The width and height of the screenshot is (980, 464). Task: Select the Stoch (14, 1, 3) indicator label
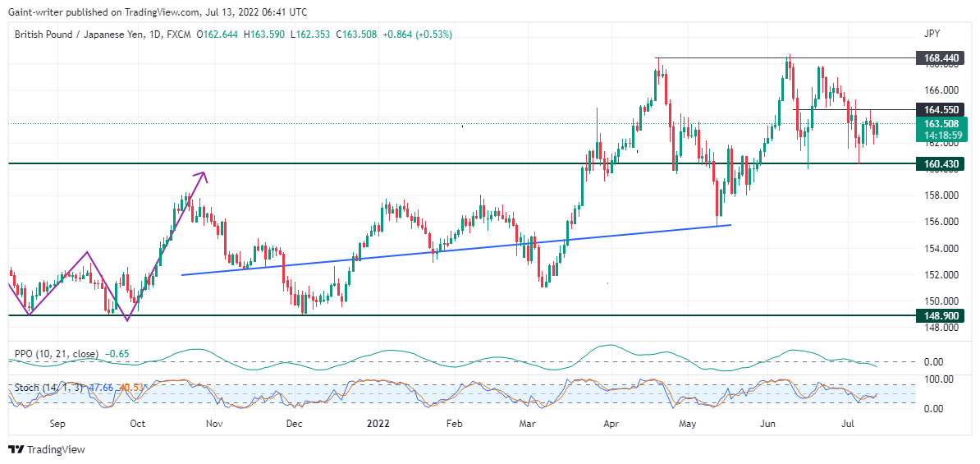click(48, 388)
